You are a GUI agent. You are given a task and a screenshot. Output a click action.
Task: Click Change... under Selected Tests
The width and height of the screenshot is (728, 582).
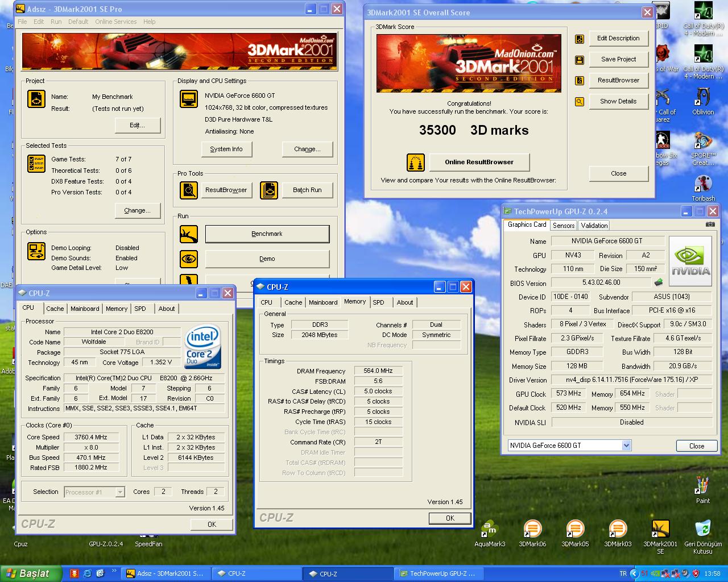(x=138, y=210)
